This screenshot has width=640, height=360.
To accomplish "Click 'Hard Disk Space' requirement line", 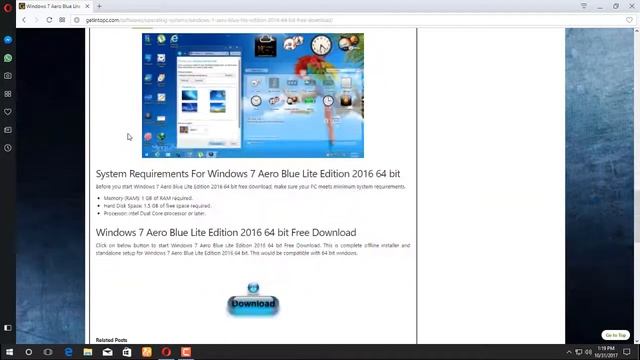I will pyautogui.click(x=157, y=206).
